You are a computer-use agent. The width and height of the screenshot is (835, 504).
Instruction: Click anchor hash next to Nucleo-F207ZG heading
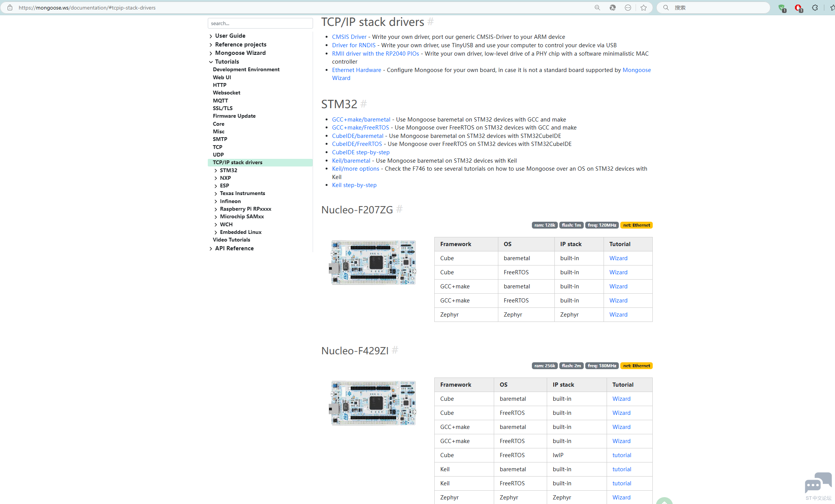tap(399, 209)
